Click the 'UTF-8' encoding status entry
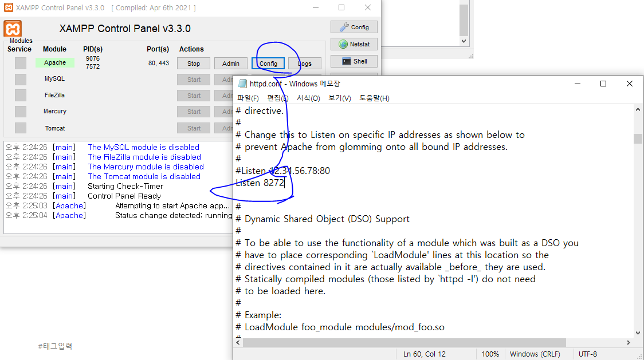Image resolution: width=644 pixels, height=360 pixels. pyautogui.click(x=588, y=354)
